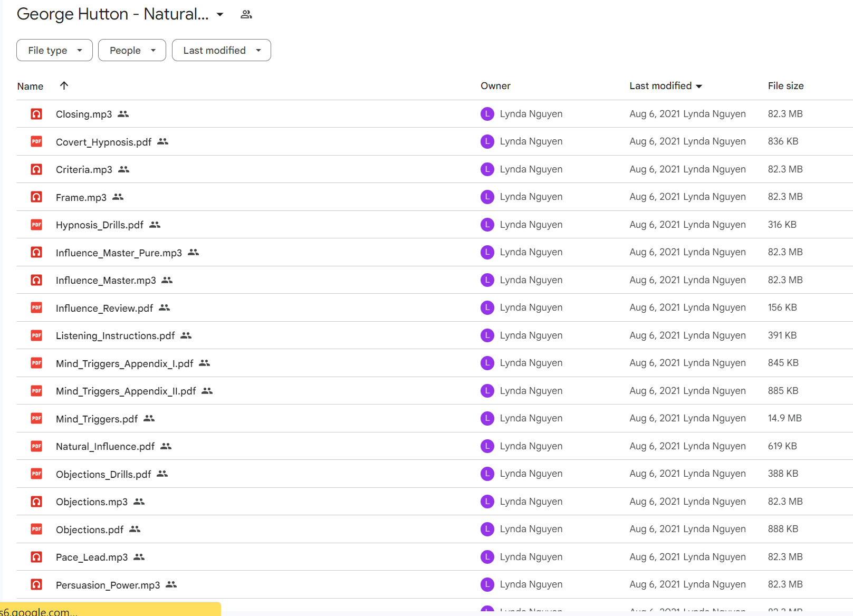Select Listening_Instructions.pdf file name

click(116, 335)
